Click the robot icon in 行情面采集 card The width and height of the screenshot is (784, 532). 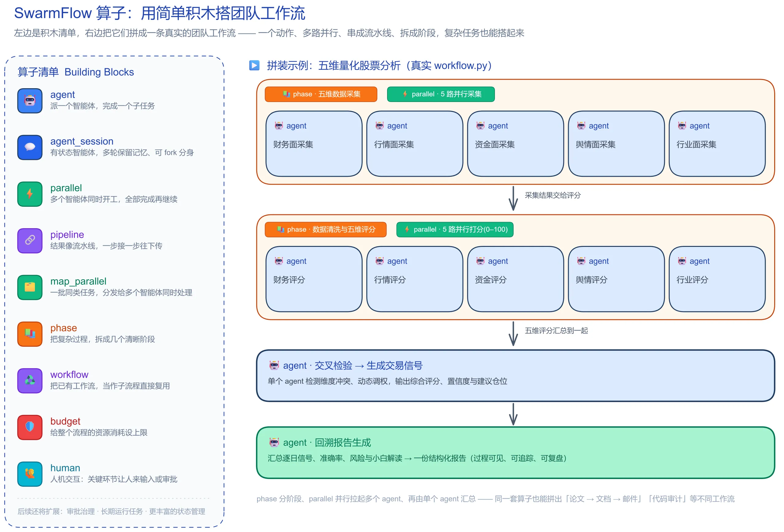tap(379, 126)
